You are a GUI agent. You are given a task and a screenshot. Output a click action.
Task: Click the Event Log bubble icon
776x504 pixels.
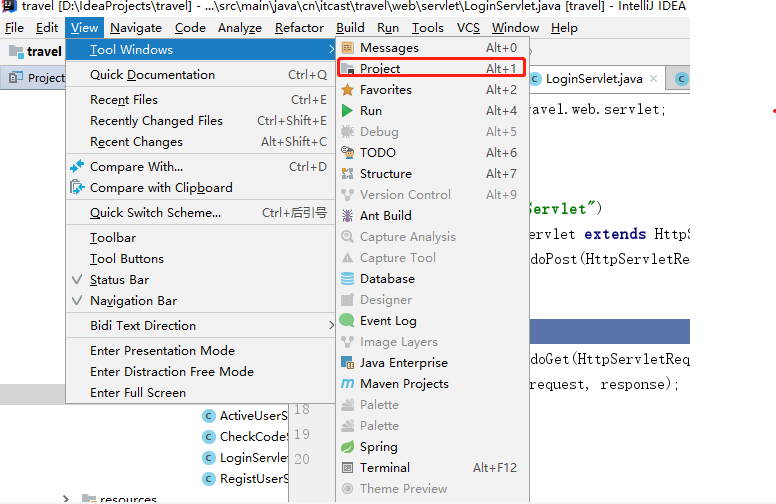click(x=347, y=321)
